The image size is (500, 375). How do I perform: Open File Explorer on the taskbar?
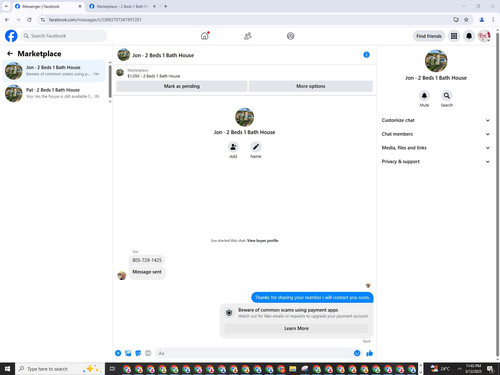tap(293, 369)
